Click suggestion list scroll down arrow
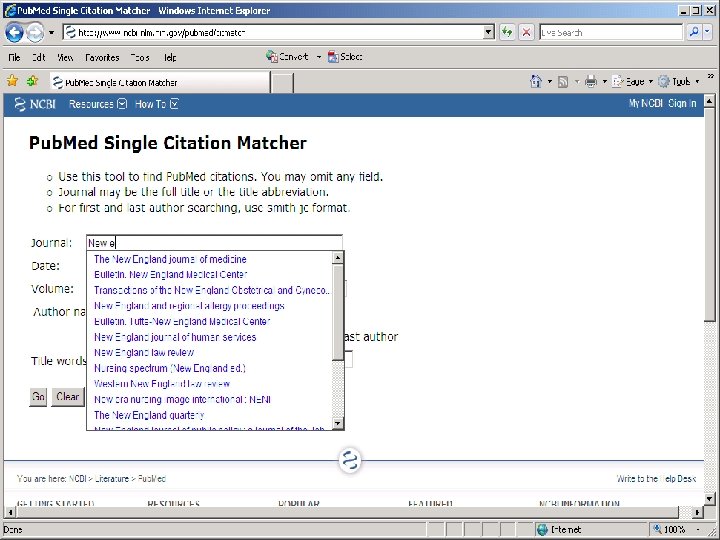The width and height of the screenshot is (720, 540). [x=338, y=423]
